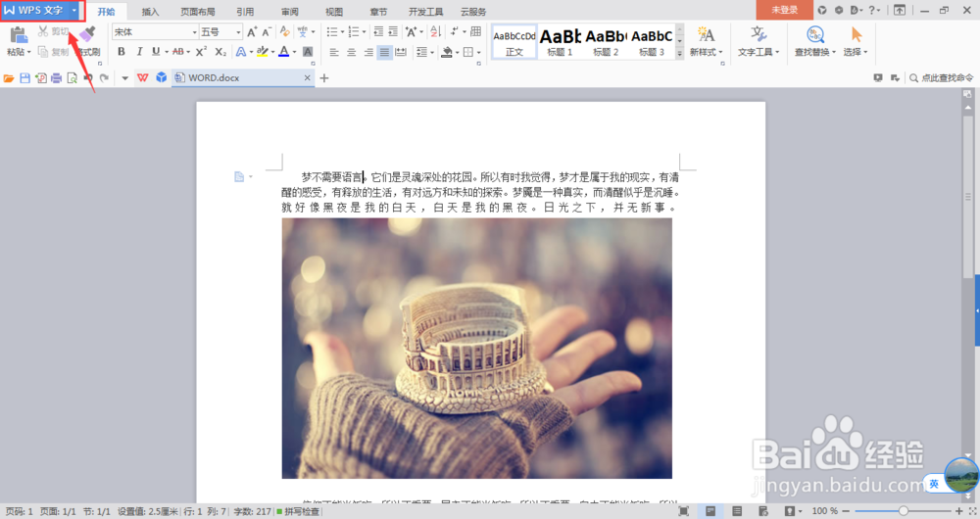
Task: Click the distributed alignment icon
Action: tap(401, 53)
